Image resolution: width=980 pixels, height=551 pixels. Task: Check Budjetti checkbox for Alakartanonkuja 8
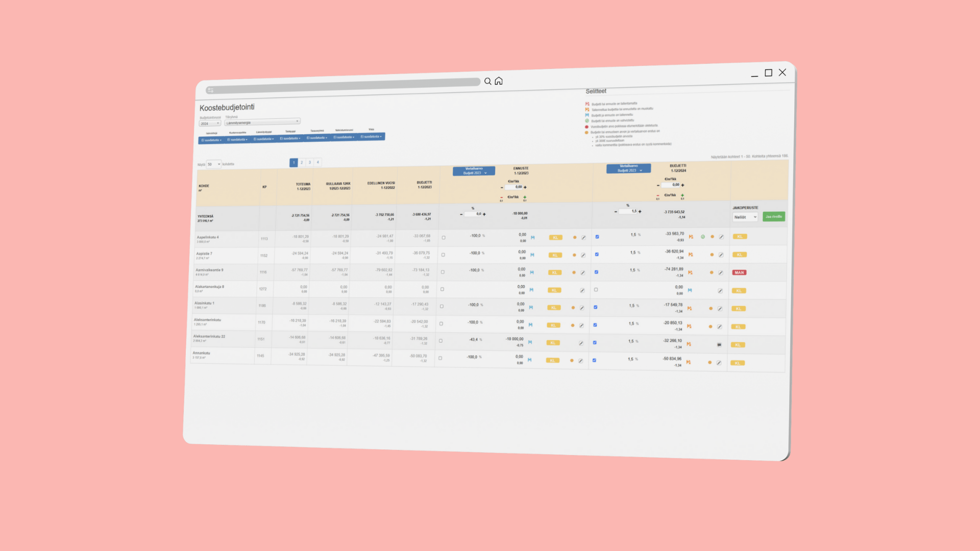point(596,290)
